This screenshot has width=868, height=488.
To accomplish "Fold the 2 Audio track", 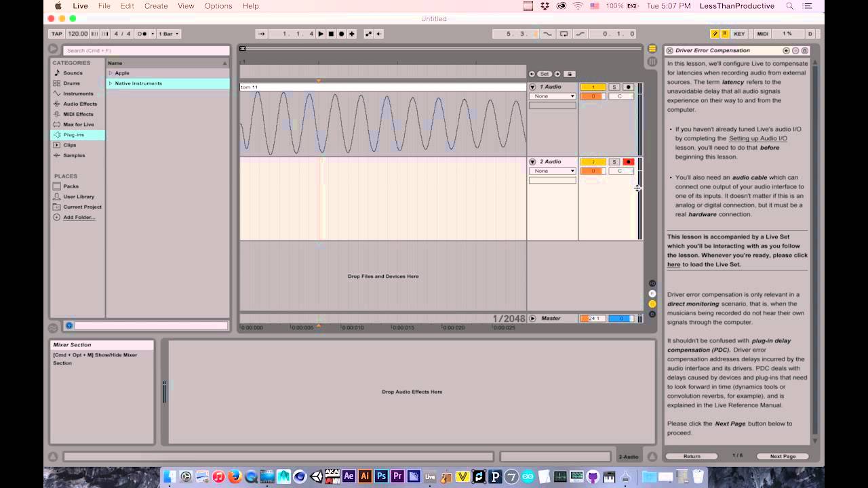I will [x=532, y=162].
